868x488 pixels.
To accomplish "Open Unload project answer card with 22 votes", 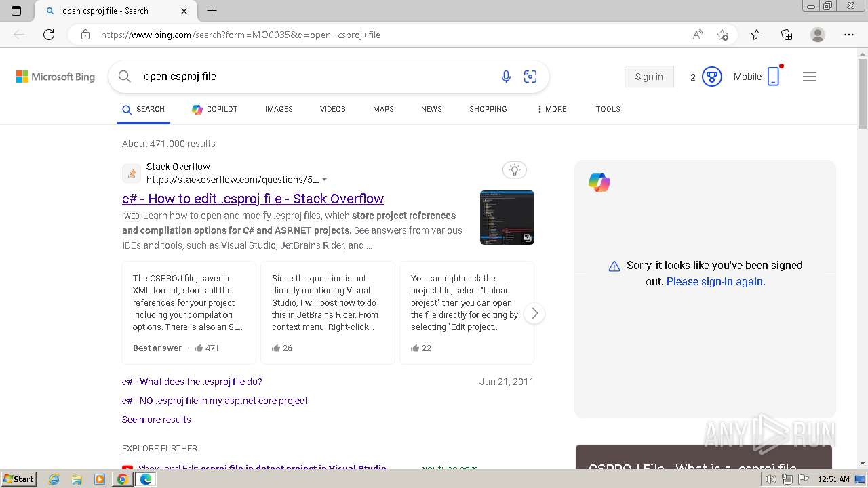I will point(467,313).
